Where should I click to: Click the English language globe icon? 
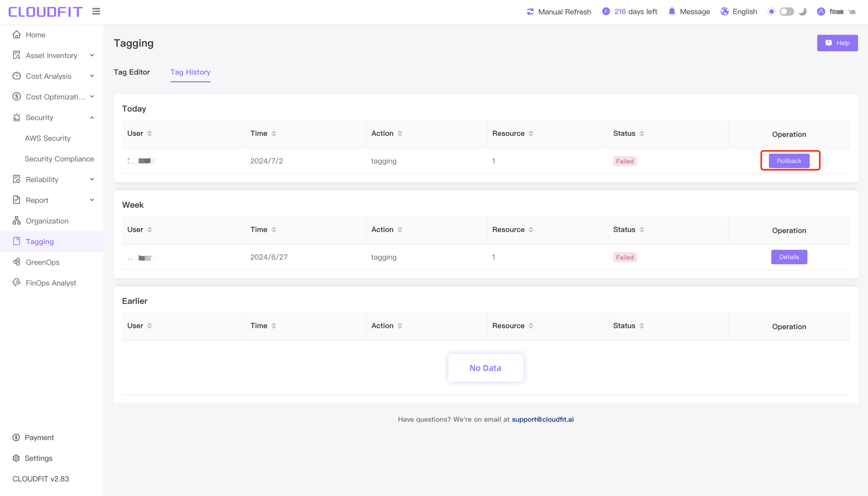click(725, 11)
